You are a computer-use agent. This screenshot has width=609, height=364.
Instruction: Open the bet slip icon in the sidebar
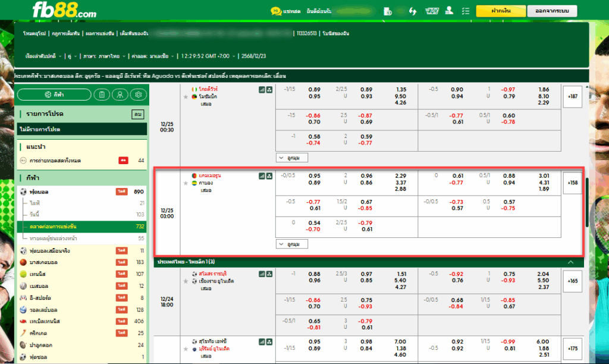(102, 95)
